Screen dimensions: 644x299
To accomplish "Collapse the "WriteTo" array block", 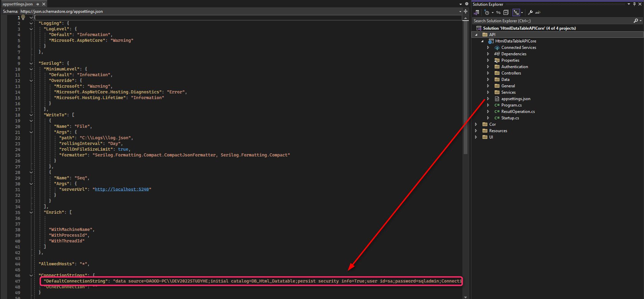I will coord(31,115).
